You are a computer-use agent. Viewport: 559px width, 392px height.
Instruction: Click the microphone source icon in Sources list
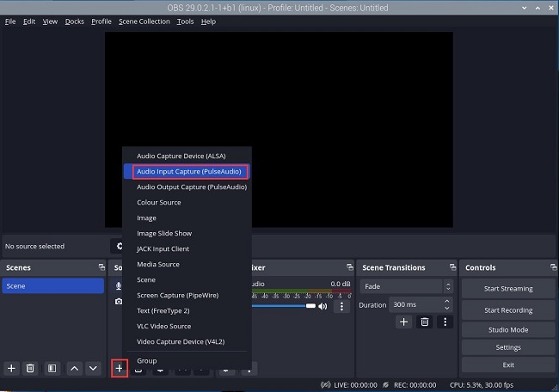click(x=119, y=285)
